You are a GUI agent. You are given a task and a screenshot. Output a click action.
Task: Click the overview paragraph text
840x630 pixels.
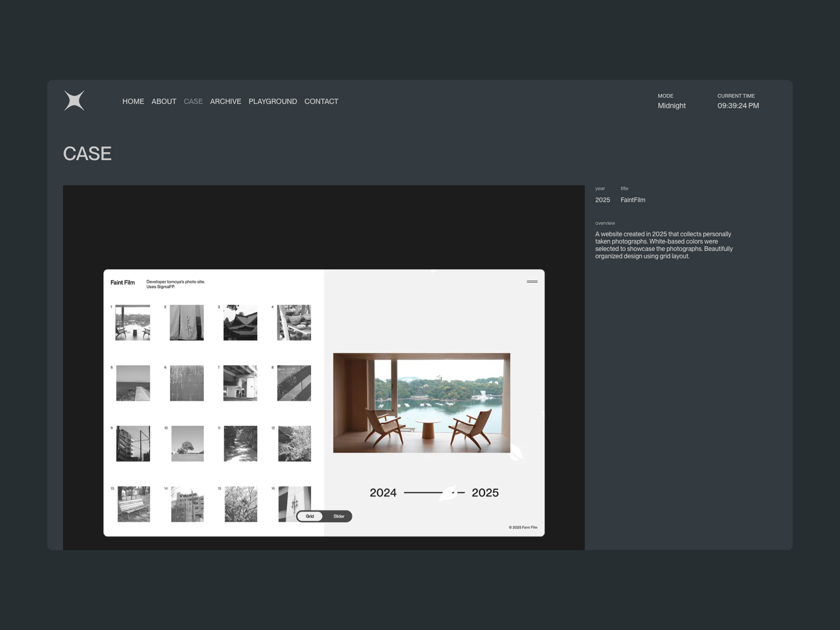pos(664,245)
